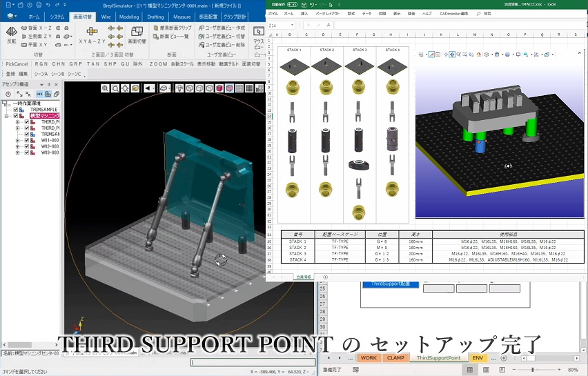588x376 pixels.
Task: Expand the W03-000 tree node
Action: tap(17, 152)
